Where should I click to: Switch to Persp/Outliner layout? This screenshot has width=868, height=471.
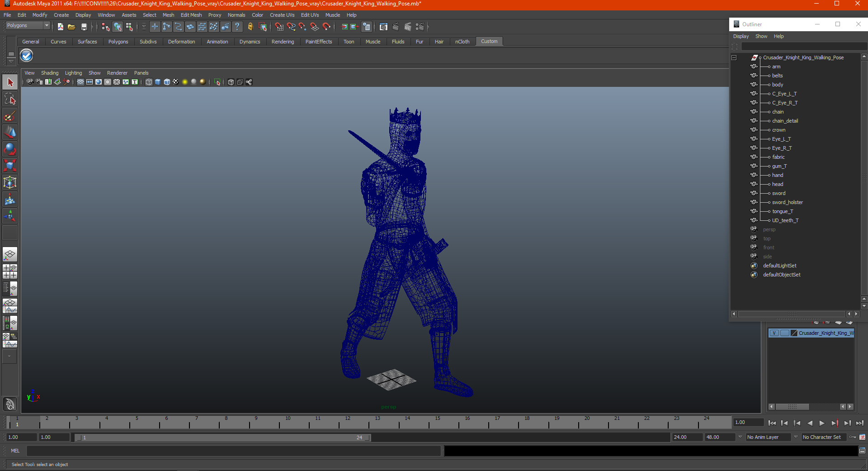tap(10, 289)
